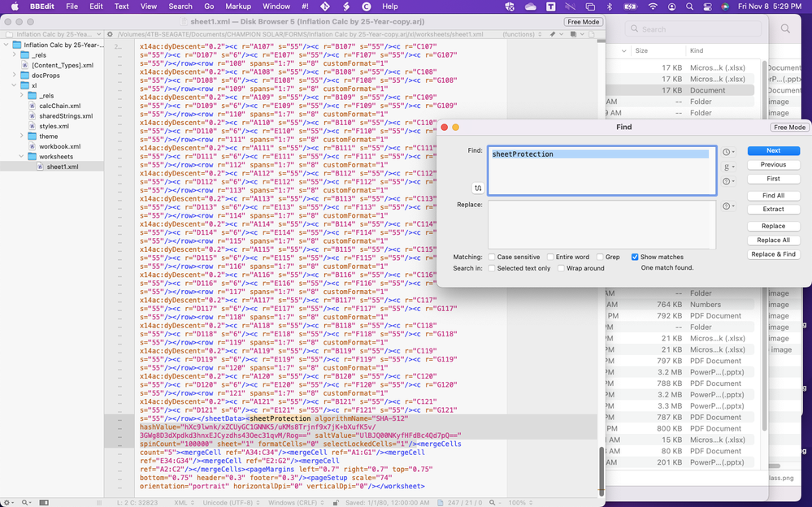The height and width of the screenshot is (507, 812).
Task: Collapse the worksheets folder
Action: (x=21, y=156)
